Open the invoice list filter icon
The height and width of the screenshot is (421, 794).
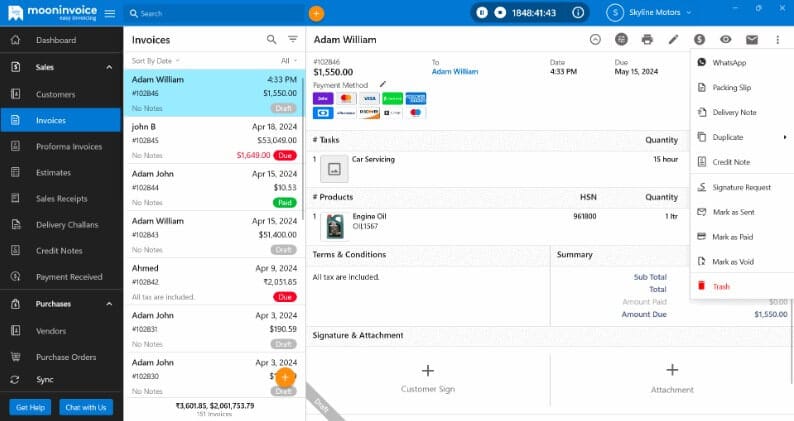(293, 40)
